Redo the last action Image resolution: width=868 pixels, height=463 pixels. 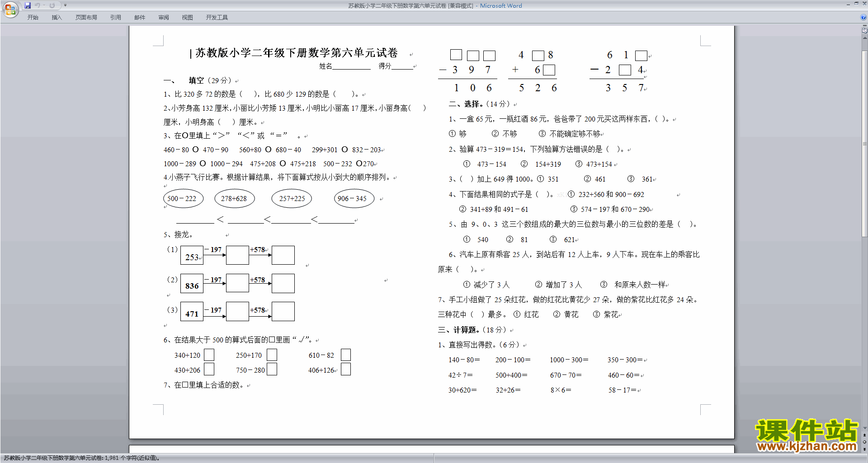52,5
